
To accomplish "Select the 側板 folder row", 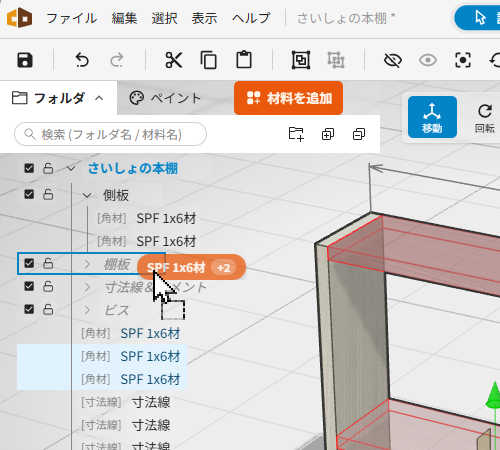I will coord(116,195).
